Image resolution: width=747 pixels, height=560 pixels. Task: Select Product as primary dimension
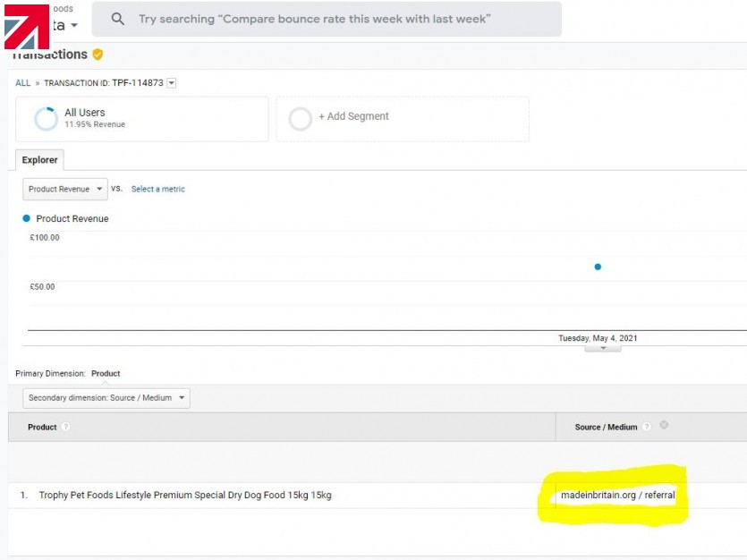tap(106, 373)
